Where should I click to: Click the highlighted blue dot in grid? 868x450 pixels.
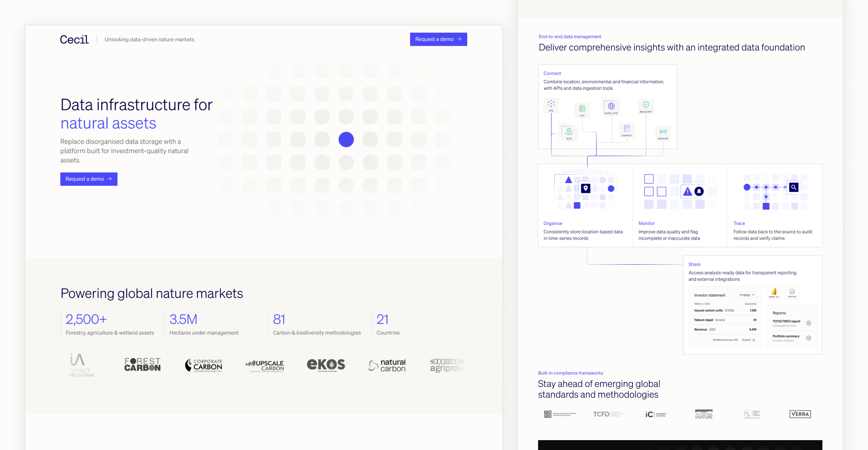346,139
